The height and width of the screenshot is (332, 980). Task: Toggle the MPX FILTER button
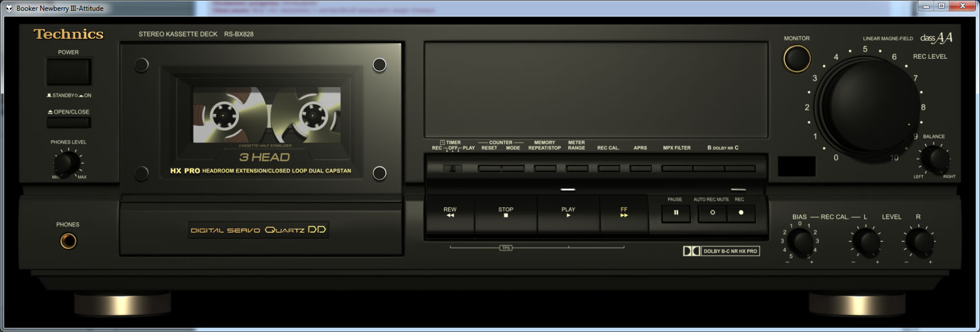(x=677, y=168)
